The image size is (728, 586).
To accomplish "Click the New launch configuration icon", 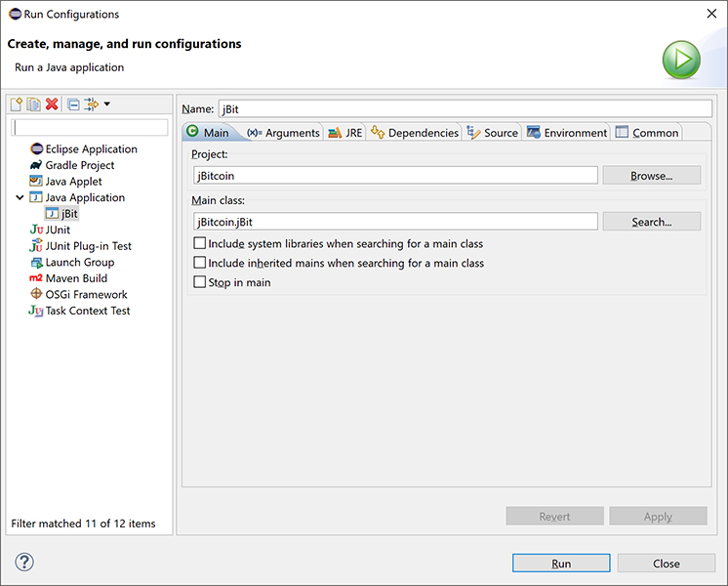I will click(x=17, y=105).
